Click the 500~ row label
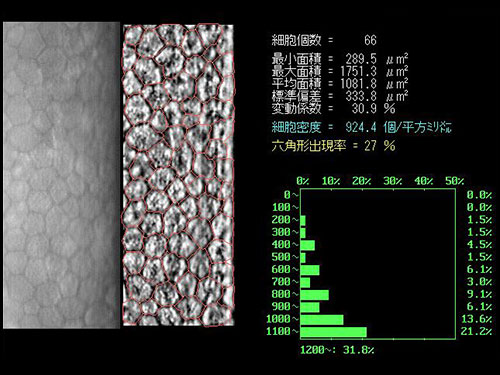This screenshot has width=500, height=375. (x=285, y=257)
